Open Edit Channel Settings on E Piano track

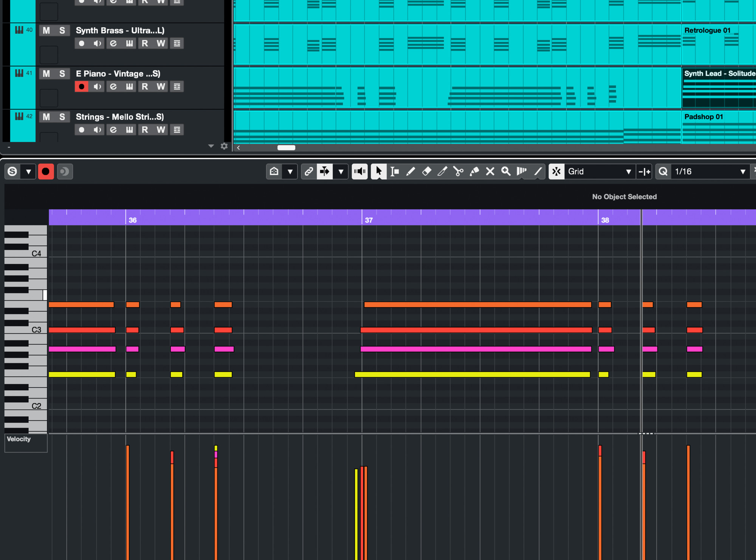(113, 87)
